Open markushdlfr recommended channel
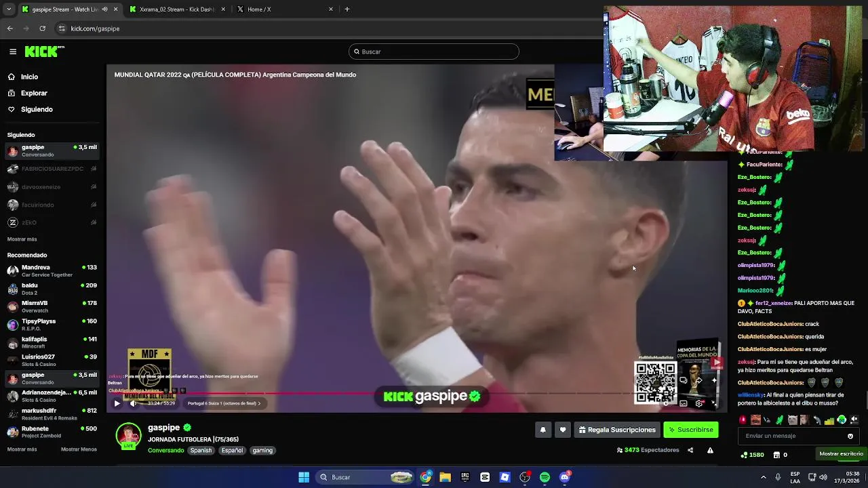This screenshot has height=488, width=868. (x=52, y=414)
